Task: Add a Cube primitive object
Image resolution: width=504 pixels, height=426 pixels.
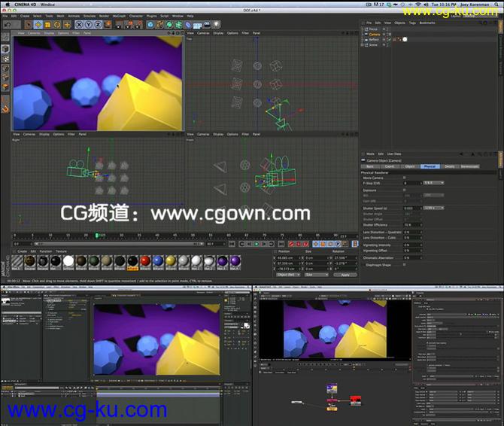Action: coord(150,25)
